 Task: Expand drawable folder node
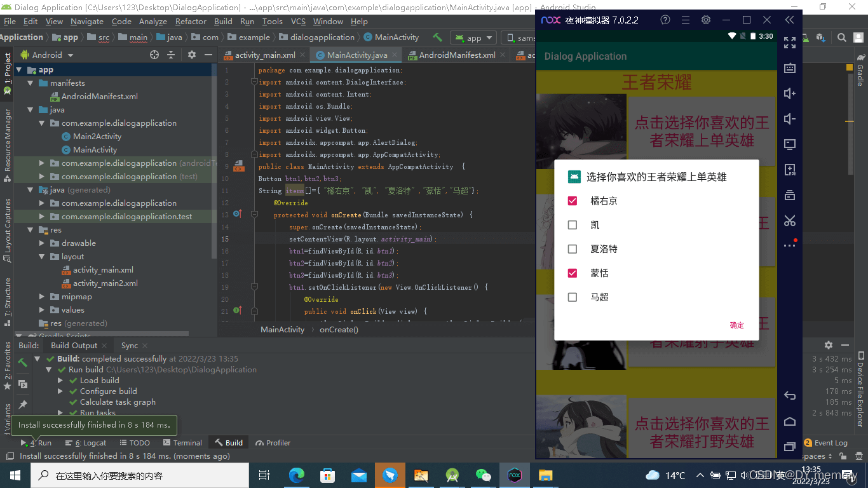point(42,243)
